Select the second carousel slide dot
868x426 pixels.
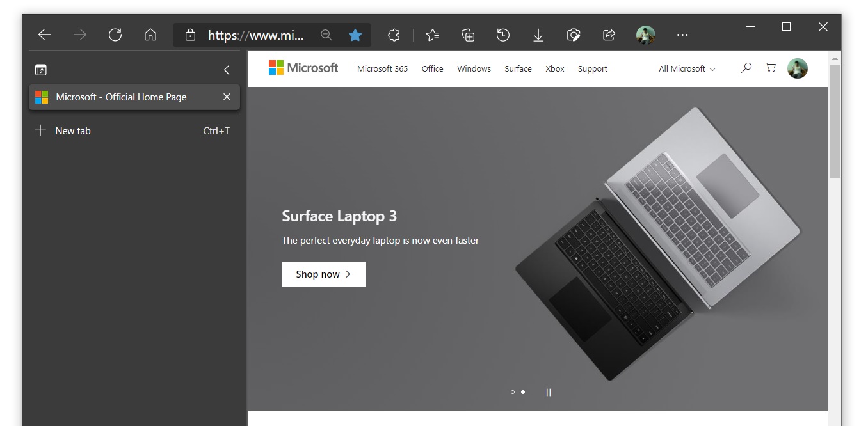point(523,392)
